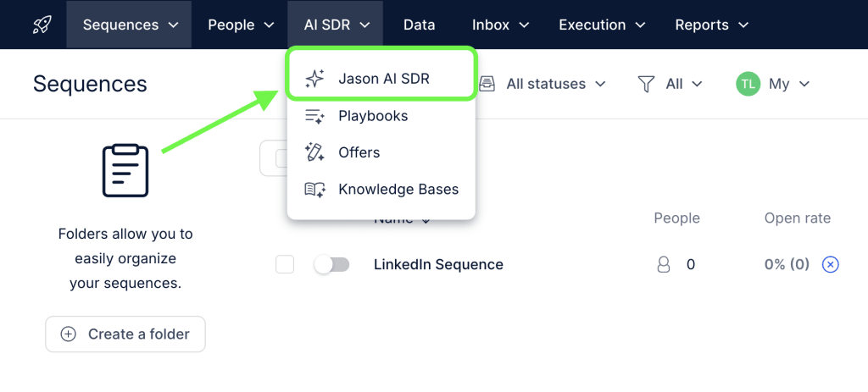Check the LinkedIn Sequence checkbox
The height and width of the screenshot is (392, 868).
(x=285, y=265)
